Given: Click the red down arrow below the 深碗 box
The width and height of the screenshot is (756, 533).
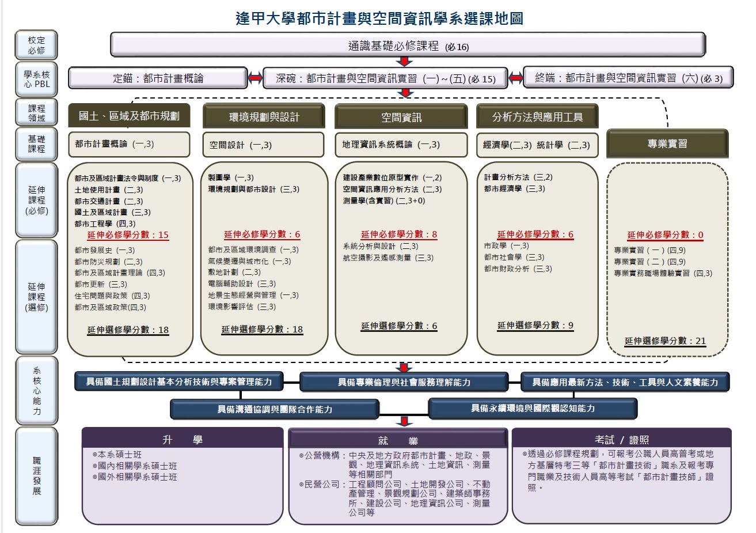Looking at the screenshot, I should 405,93.
